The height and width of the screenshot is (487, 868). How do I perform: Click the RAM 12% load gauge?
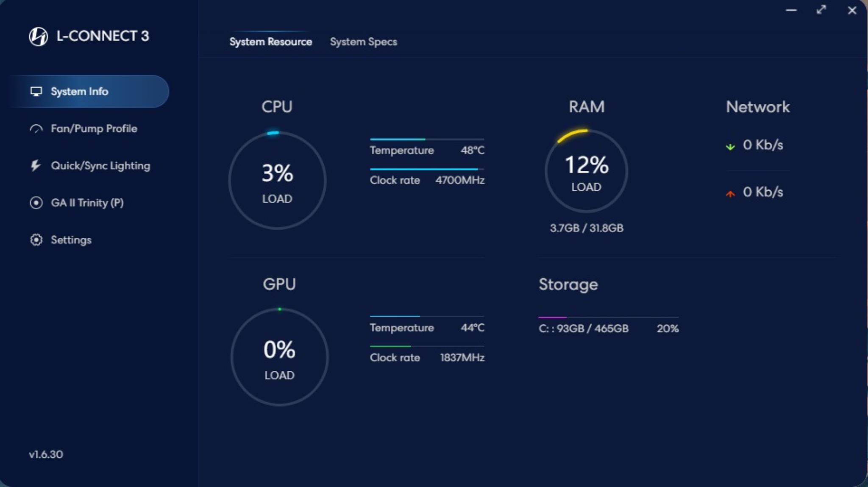click(x=586, y=170)
